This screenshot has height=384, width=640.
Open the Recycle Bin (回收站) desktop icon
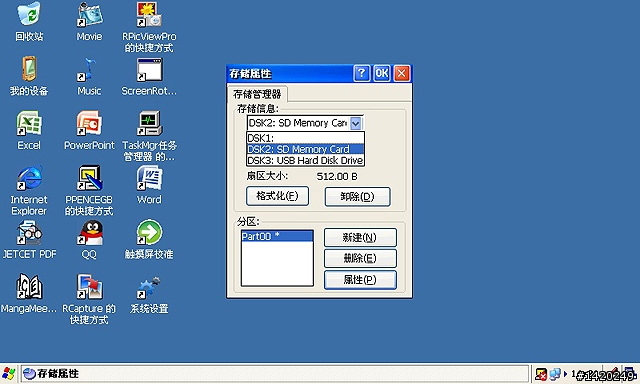click(29, 21)
